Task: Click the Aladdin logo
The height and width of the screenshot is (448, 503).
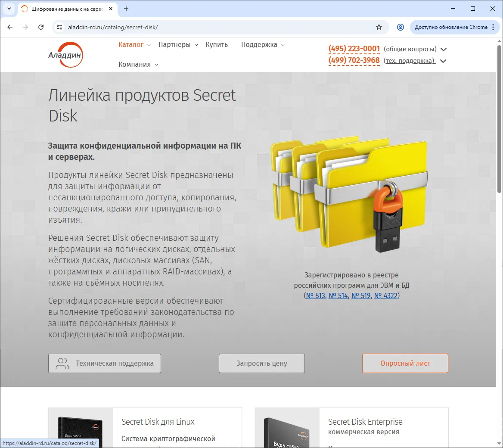Action: [66, 55]
